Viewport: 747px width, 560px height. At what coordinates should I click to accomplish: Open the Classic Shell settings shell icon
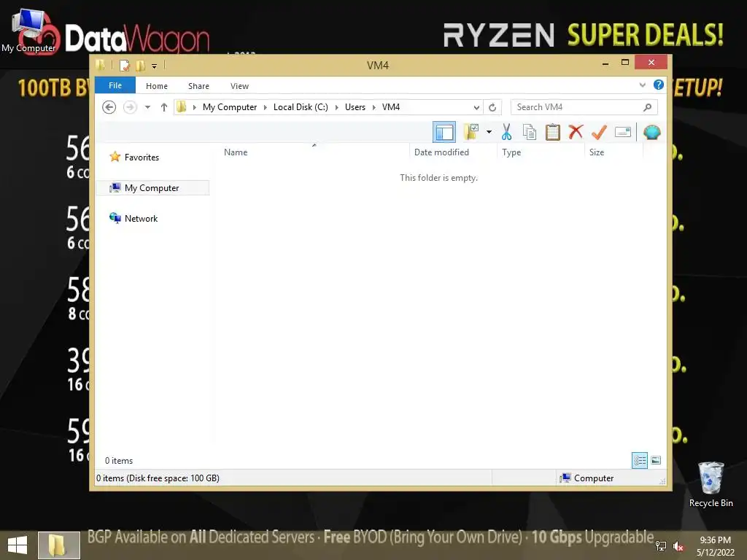(651, 132)
